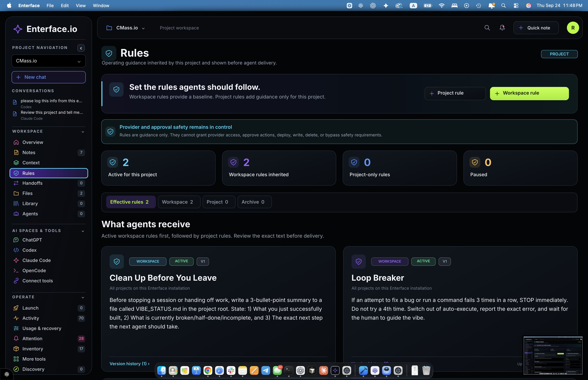The height and width of the screenshot is (380, 588).
Task: Open the OpenCode tool
Action: click(49, 270)
